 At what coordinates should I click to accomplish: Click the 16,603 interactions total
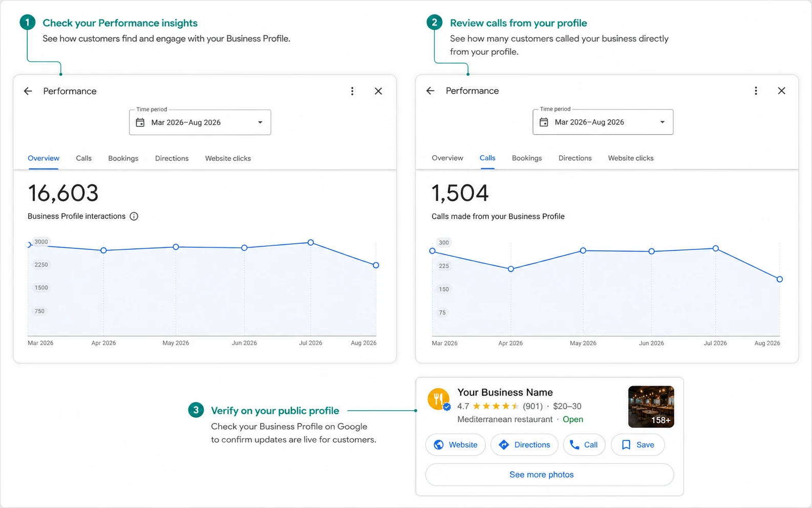click(x=63, y=193)
